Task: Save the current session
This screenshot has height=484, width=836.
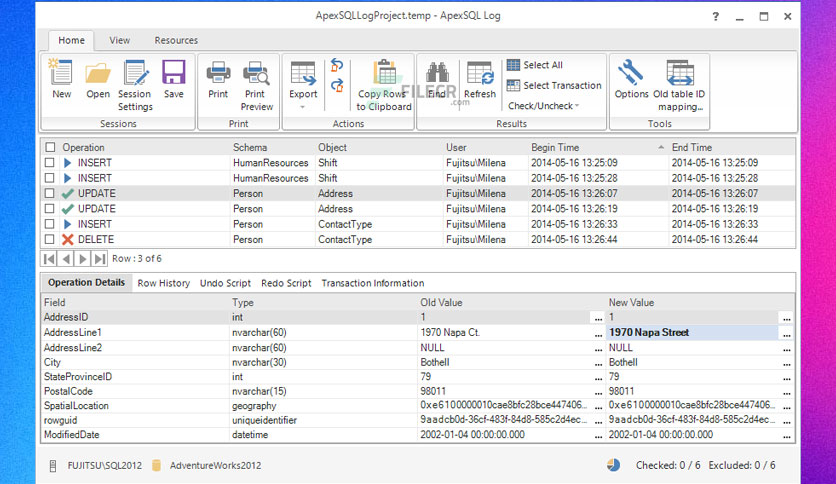Action: click(174, 80)
